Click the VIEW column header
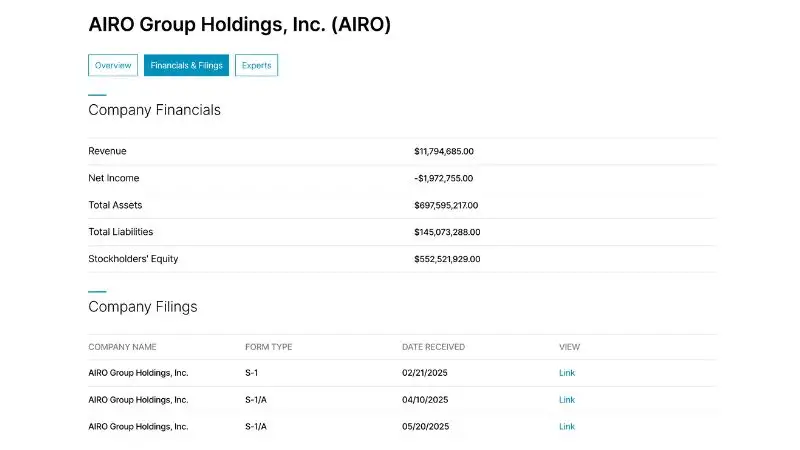This screenshot has width=800, height=450. tap(569, 347)
